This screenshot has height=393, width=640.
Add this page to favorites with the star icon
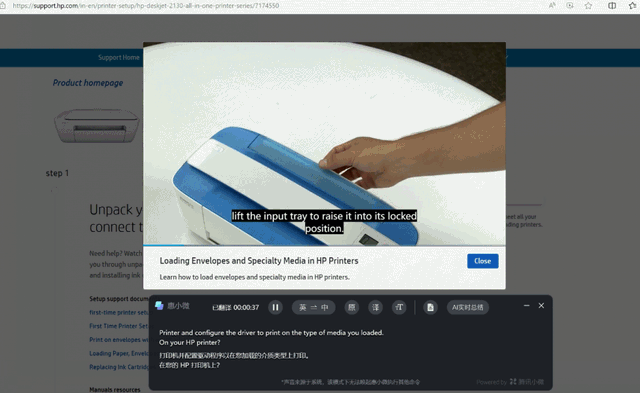(588, 5)
